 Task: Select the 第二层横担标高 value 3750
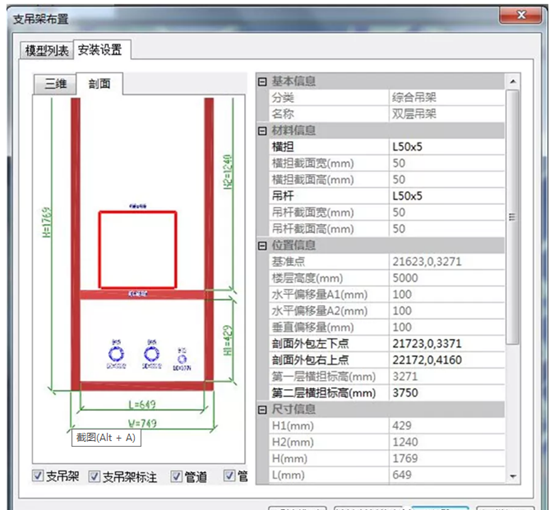click(447, 393)
